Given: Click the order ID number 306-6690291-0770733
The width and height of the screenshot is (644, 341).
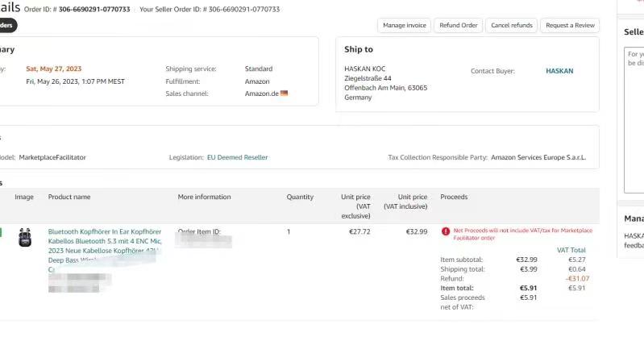Looking at the screenshot, I should (94, 10).
